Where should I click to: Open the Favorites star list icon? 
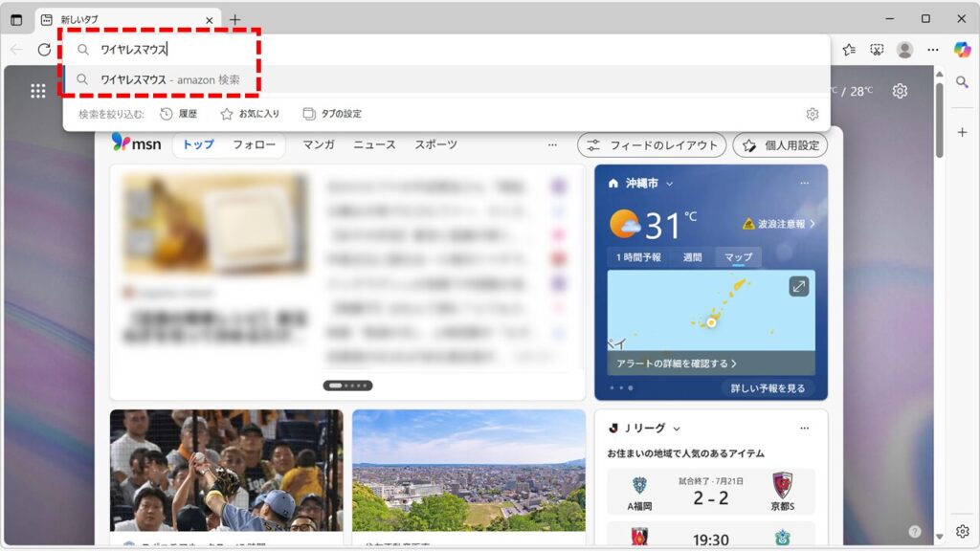(x=849, y=50)
